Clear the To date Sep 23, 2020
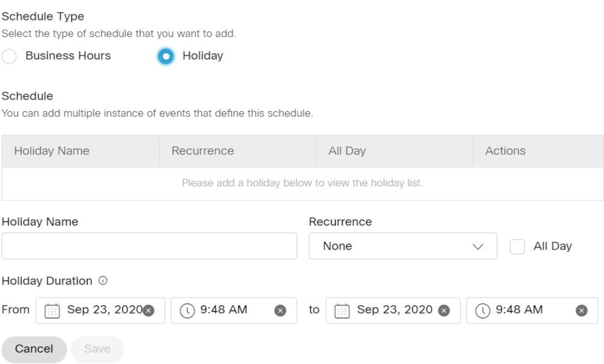 pos(443,310)
